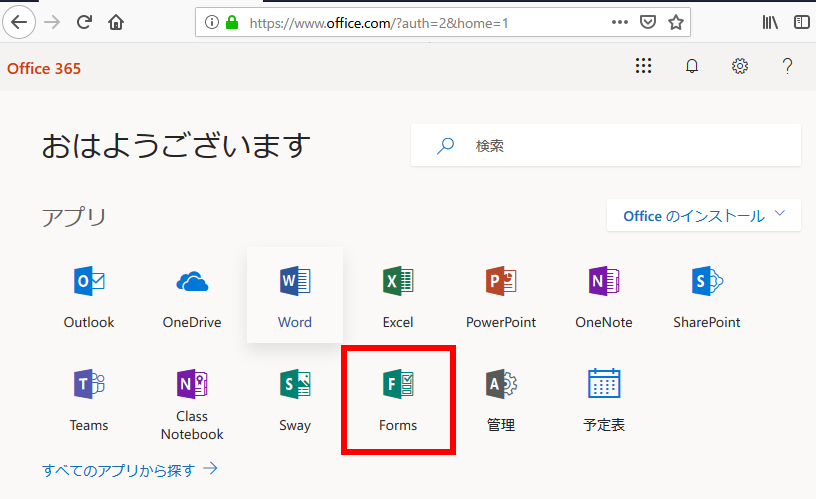
Task: Open the 管理 admin app
Action: tap(501, 400)
